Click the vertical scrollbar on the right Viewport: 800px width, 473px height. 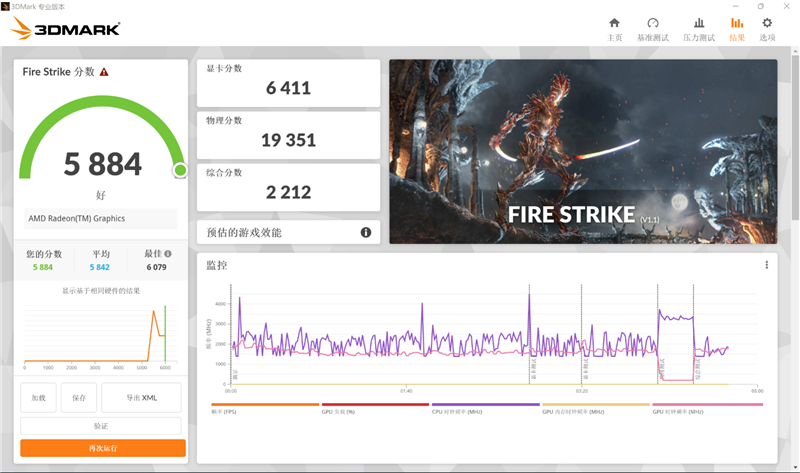tap(795, 138)
